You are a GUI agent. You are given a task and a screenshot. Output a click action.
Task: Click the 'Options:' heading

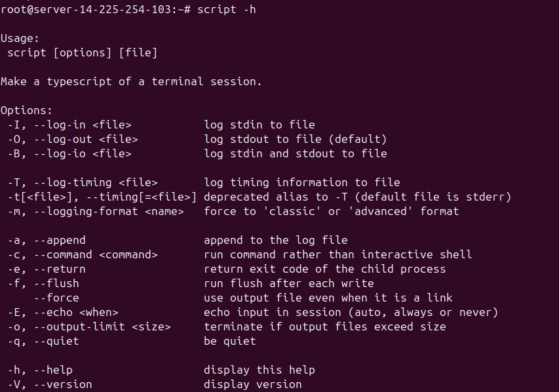coord(26,111)
